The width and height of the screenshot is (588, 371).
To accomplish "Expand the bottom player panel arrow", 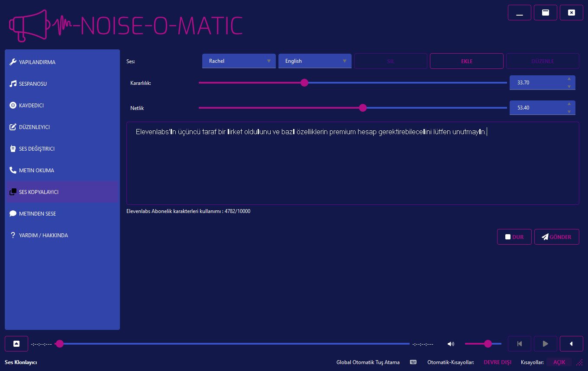I will [x=16, y=344].
